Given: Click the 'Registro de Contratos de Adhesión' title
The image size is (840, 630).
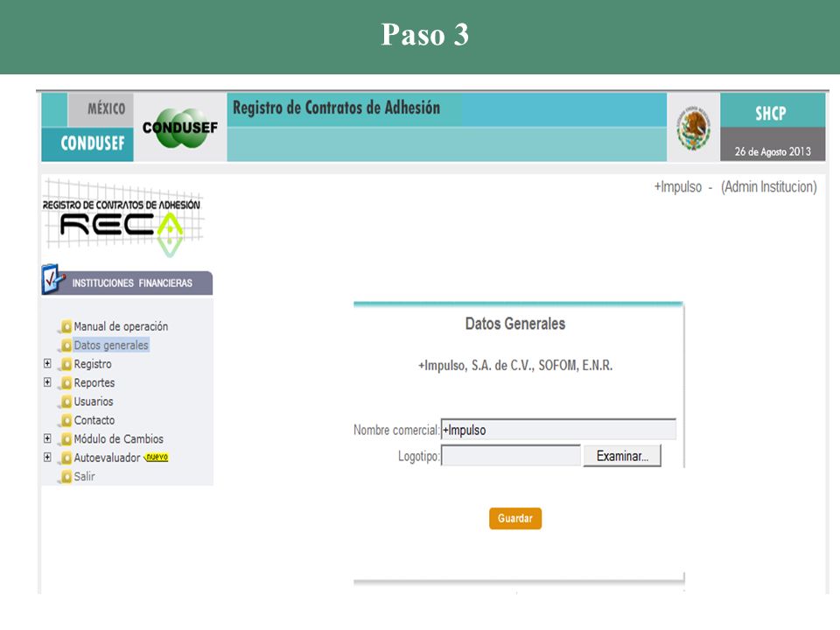Looking at the screenshot, I should click(336, 108).
